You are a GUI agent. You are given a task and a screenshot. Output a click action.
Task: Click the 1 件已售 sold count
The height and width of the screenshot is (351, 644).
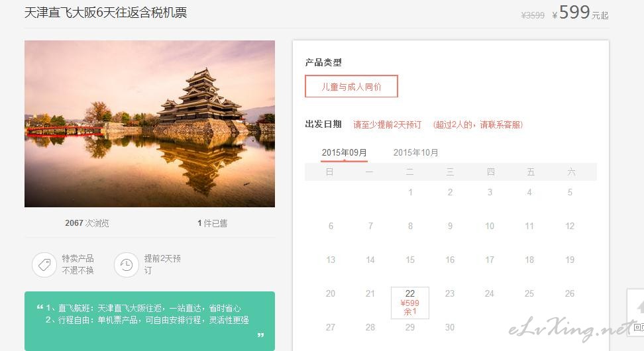pos(212,223)
